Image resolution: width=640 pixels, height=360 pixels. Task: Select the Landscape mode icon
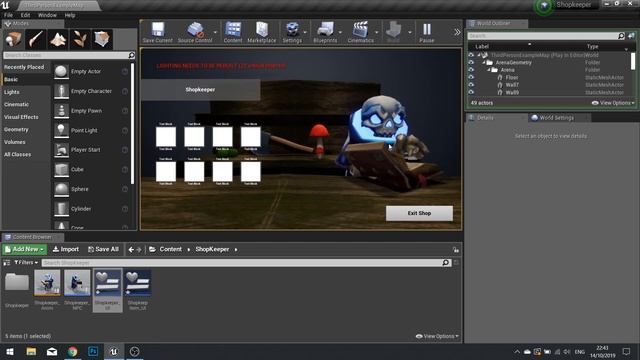(x=58, y=39)
